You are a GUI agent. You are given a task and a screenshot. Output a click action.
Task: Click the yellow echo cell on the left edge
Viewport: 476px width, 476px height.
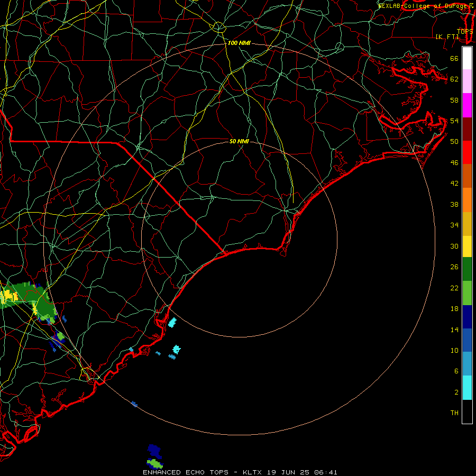[x=8, y=296]
